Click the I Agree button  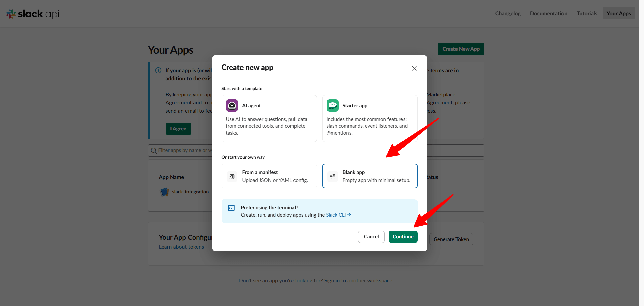(178, 129)
